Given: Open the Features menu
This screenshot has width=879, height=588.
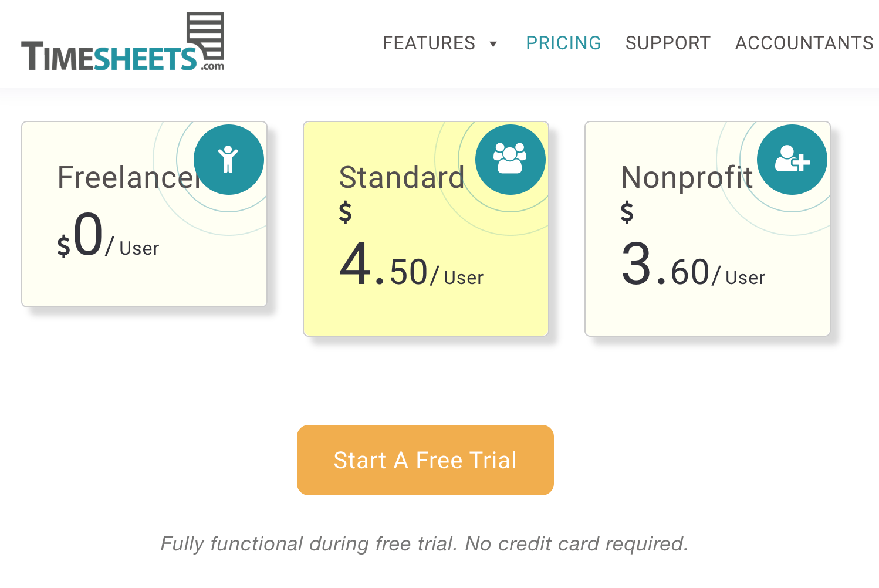Looking at the screenshot, I should (x=429, y=43).
